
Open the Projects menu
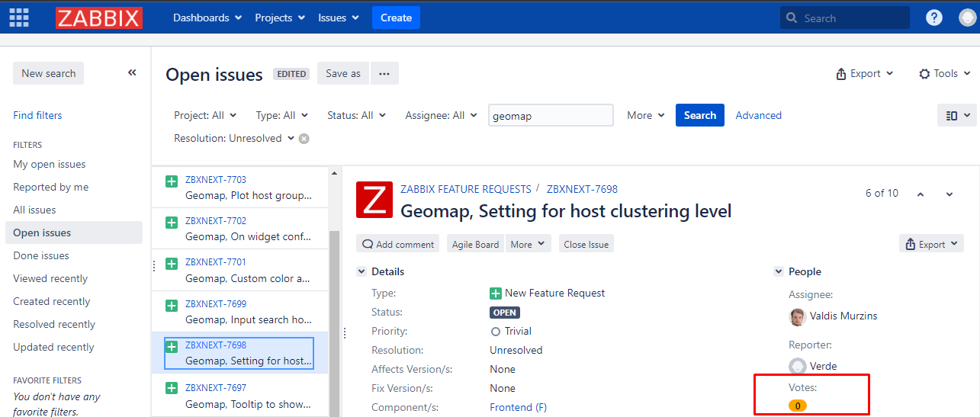[x=280, y=18]
